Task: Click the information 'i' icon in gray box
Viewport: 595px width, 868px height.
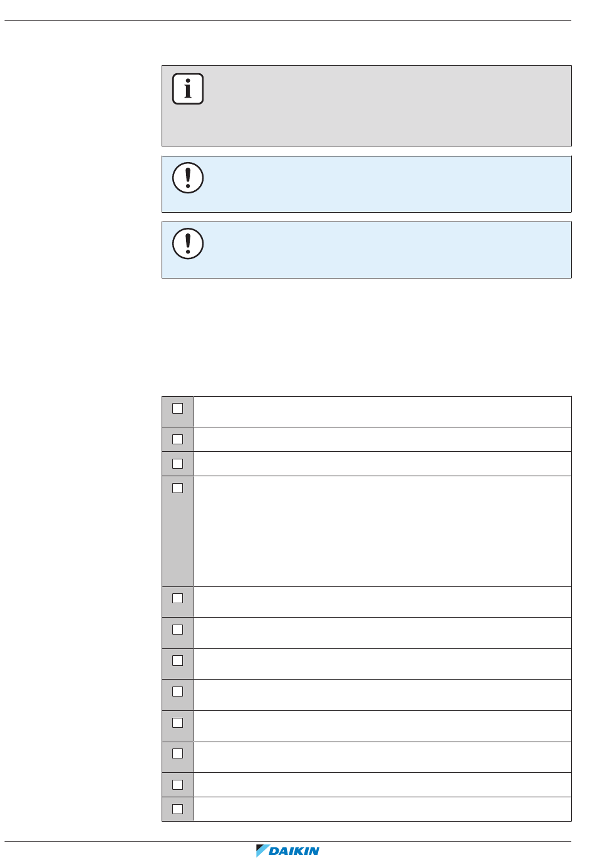Action: (188, 89)
